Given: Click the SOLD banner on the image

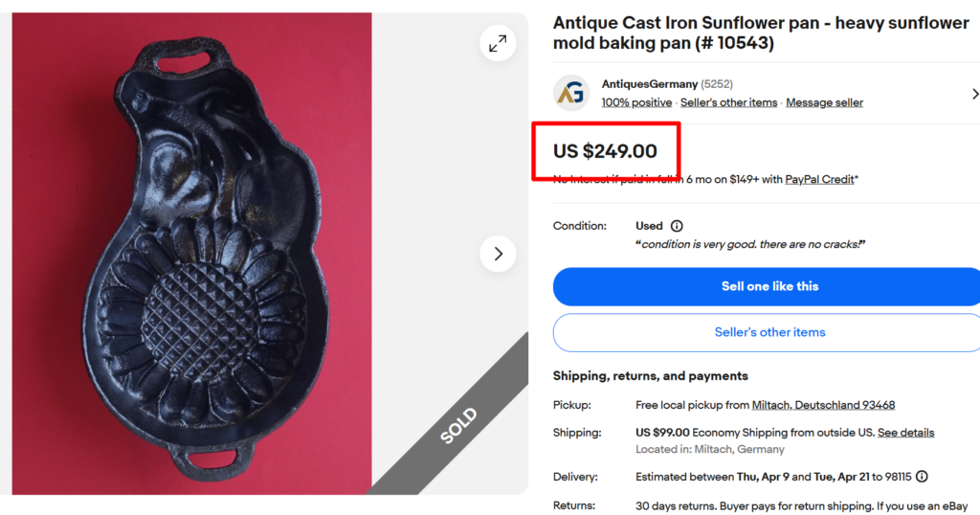Looking at the screenshot, I should [458, 426].
